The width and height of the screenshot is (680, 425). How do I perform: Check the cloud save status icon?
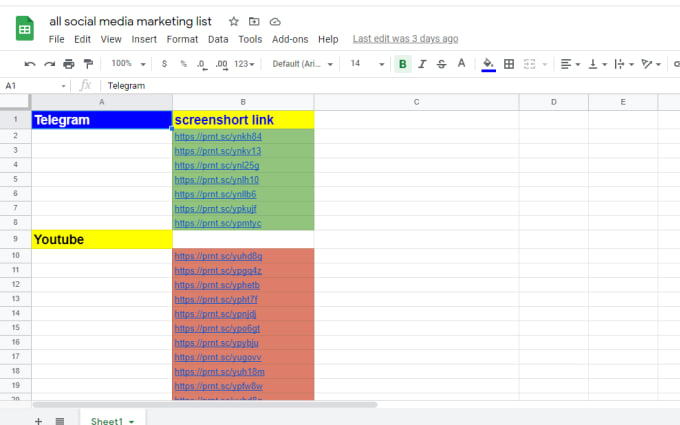[x=275, y=21]
